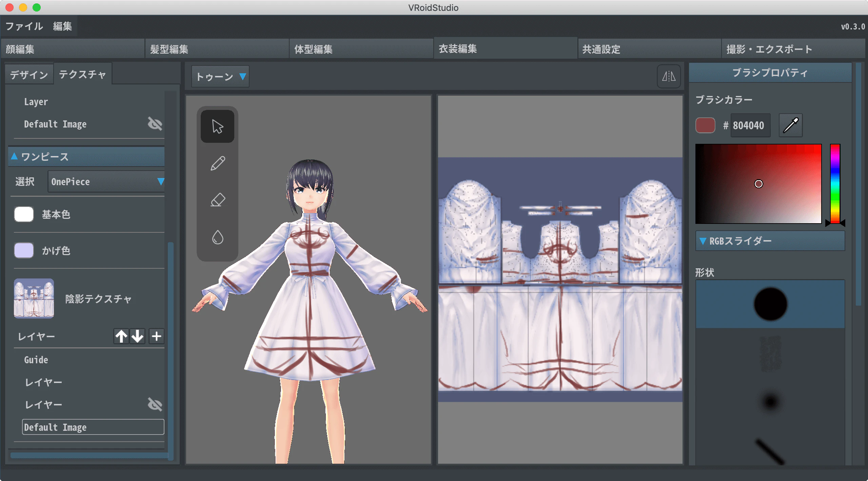
Task: Move layer down with arrow button
Action: [x=137, y=336]
